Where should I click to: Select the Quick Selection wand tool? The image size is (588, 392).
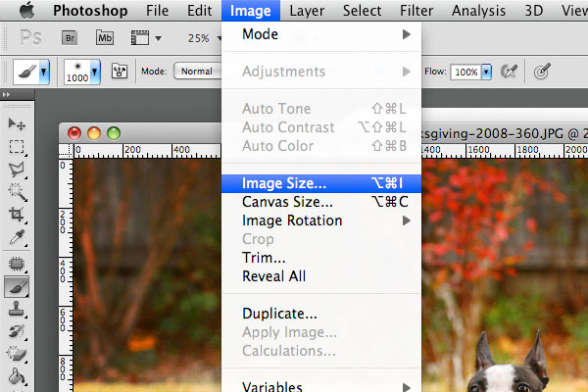pyautogui.click(x=17, y=192)
